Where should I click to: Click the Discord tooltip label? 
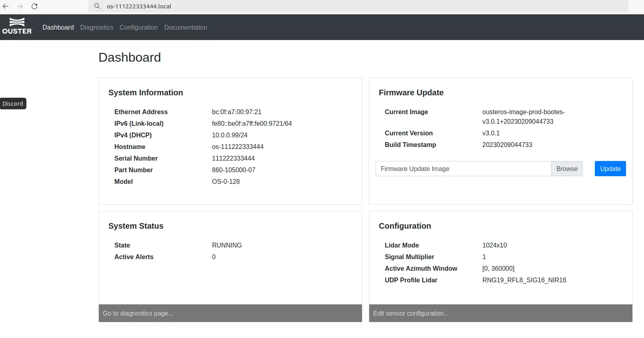point(13,104)
